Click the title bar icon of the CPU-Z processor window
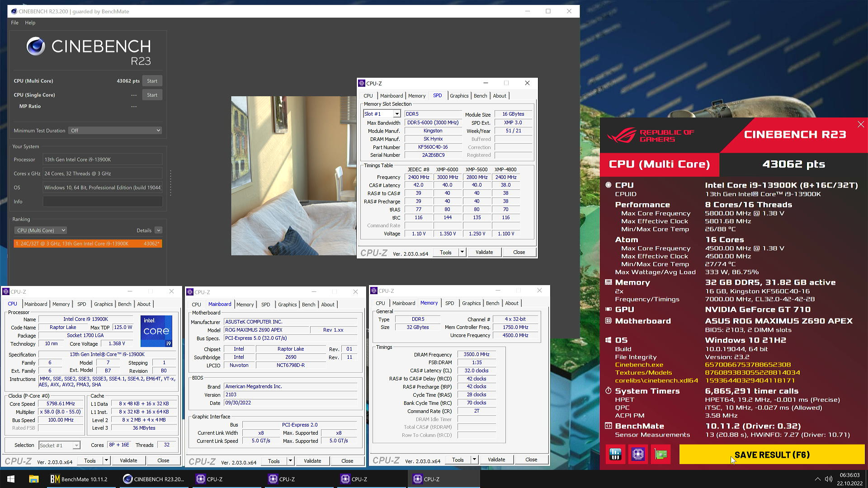 6,292
